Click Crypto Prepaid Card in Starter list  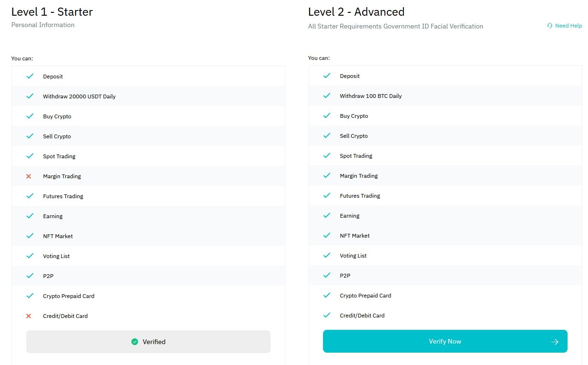(69, 296)
